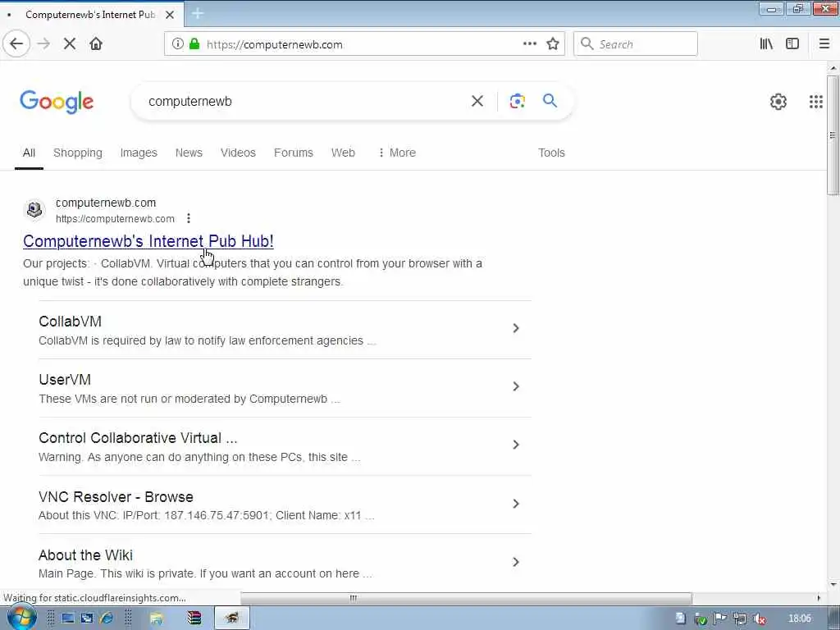Click the green padlock security icon
This screenshot has width=840, height=630.
coord(194,44)
